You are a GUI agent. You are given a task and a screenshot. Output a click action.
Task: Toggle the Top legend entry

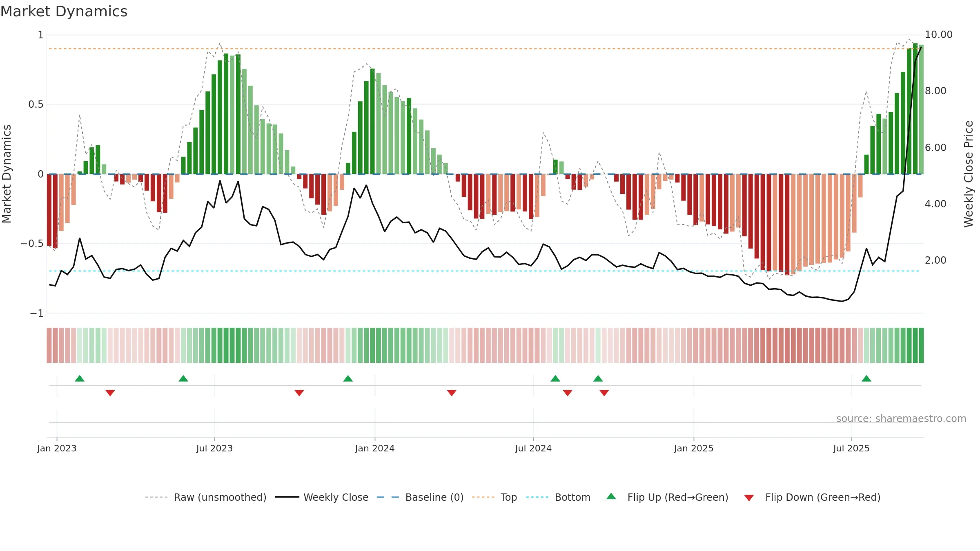coord(494,497)
